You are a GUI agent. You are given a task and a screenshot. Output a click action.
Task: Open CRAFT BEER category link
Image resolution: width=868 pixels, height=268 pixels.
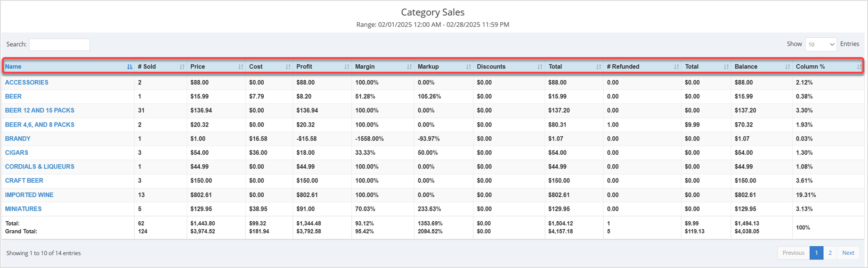click(x=24, y=180)
